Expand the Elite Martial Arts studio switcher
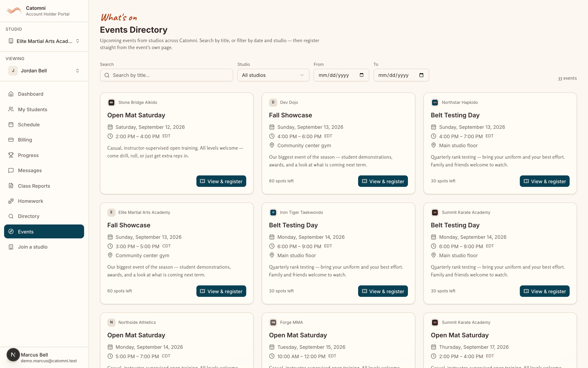588x368 pixels. tap(44, 41)
